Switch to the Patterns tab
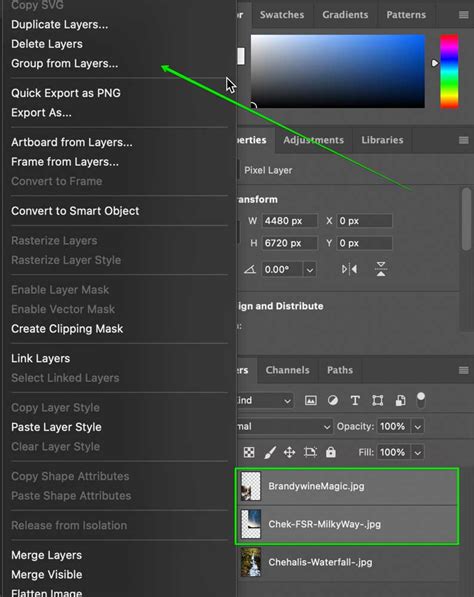This screenshot has width=474, height=597. pyautogui.click(x=406, y=15)
